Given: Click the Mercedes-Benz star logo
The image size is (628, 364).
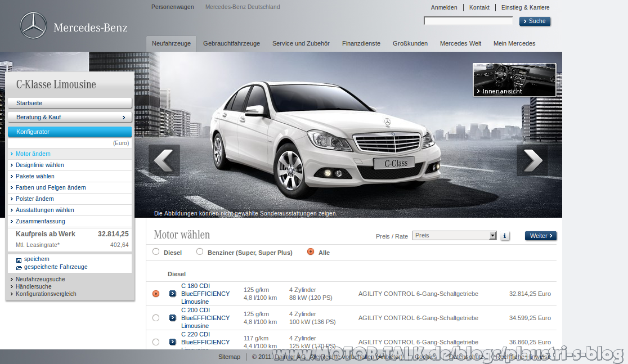Looking at the screenshot, I should tap(33, 25).
